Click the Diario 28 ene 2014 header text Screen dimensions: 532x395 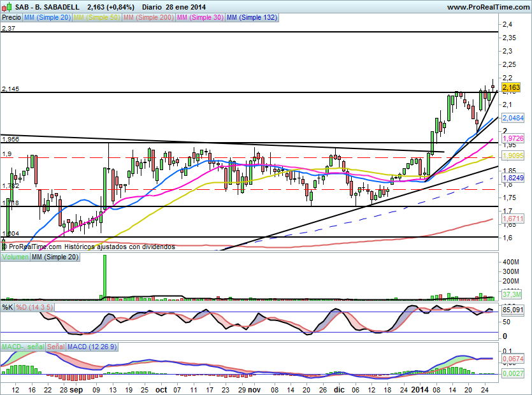[174, 7]
